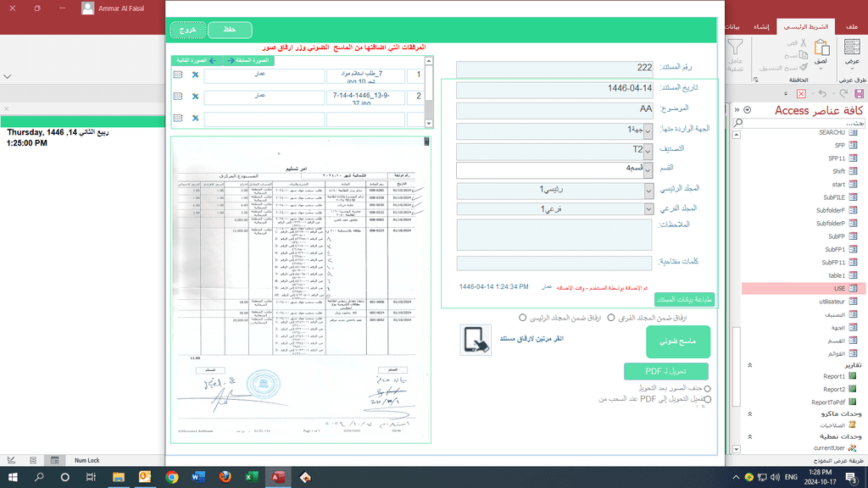Click the ماسح ضوئي (Scanner) button
Viewport: 868px width, 488px height.
click(677, 342)
